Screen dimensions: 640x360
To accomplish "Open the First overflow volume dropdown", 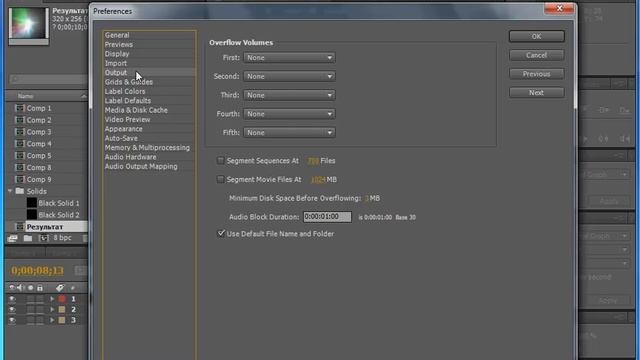I will (289, 58).
